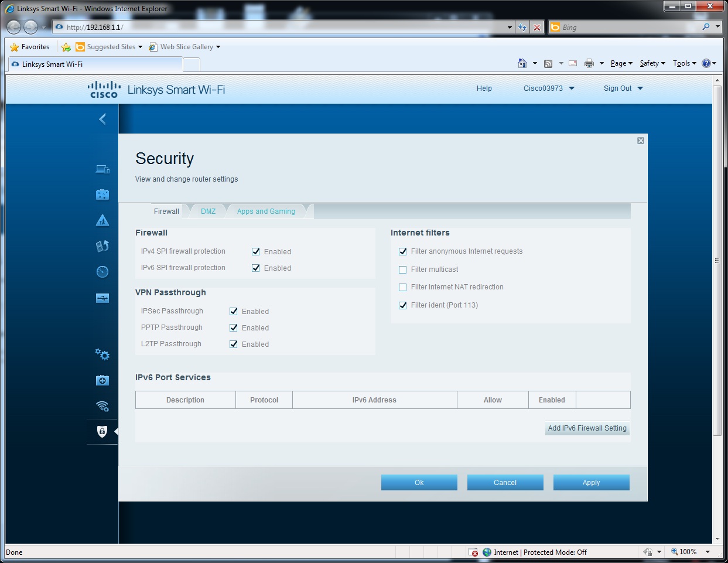Close the Security panel with X icon
728x563 pixels.
(x=641, y=141)
